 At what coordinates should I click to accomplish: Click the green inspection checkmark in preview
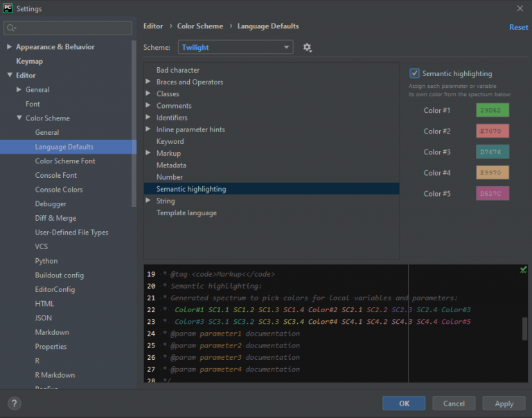[x=523, y=270]
